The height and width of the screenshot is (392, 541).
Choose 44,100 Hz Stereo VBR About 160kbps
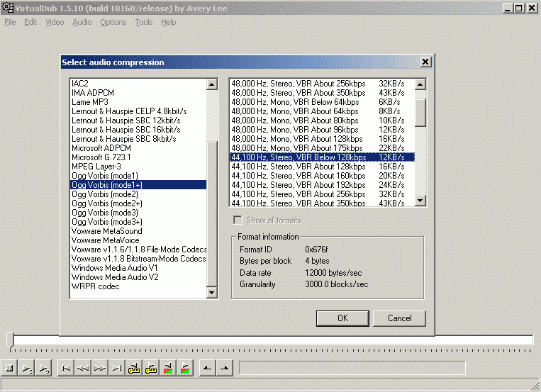(322, 176)
